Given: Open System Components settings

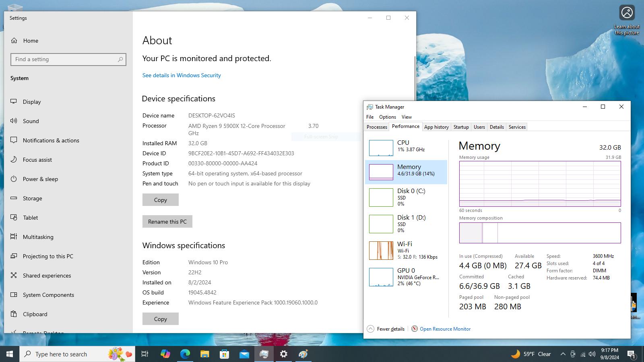Looking at the screenshot, I should pos(68,295).
